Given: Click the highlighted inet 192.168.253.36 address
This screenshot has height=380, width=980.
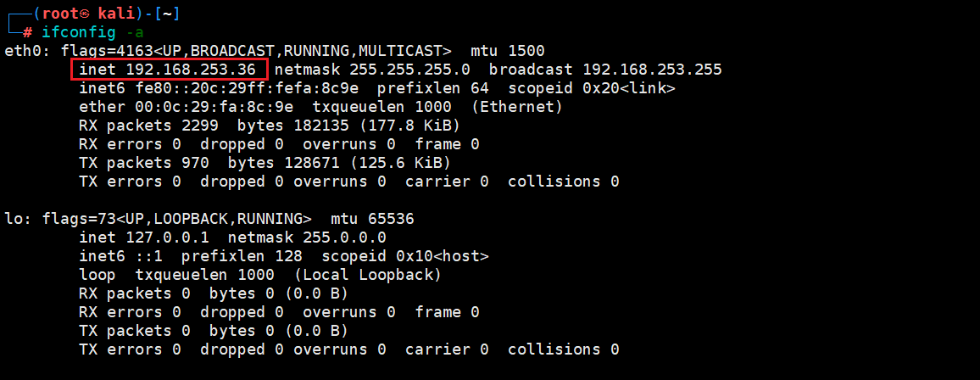Looking at the screenshot, I should 169,70.
